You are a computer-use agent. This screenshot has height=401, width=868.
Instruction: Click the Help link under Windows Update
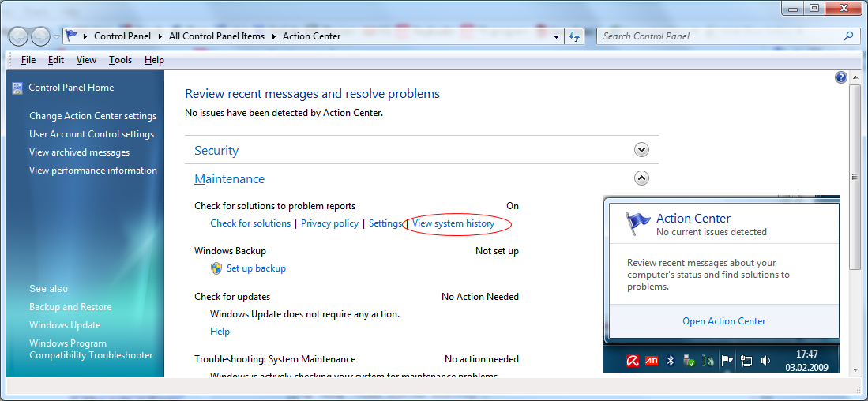[x=220, y=332]
